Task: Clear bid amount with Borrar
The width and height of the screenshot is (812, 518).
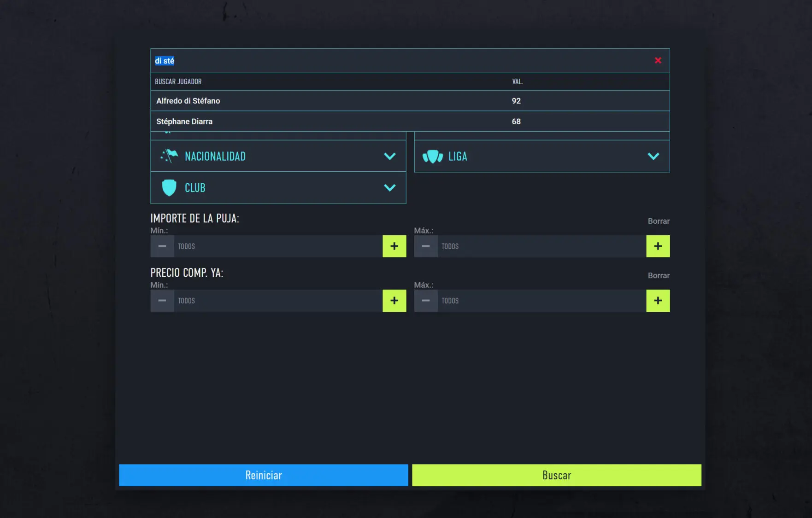Action: coord(659,221)
